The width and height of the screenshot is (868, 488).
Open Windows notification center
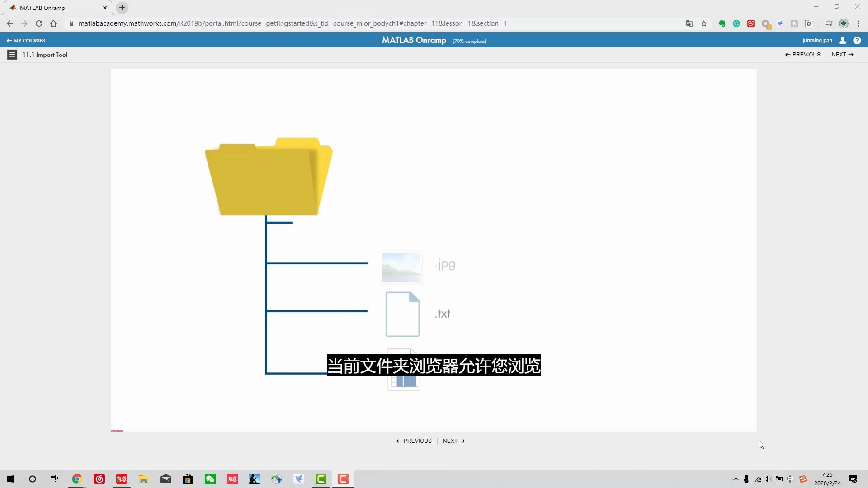pos(854,479)
